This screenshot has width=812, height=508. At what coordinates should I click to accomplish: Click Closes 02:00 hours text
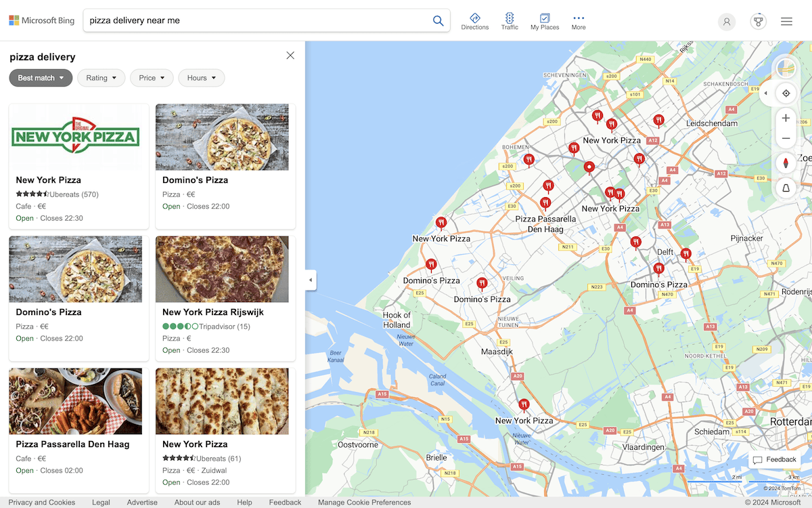(x=62, y=471)
